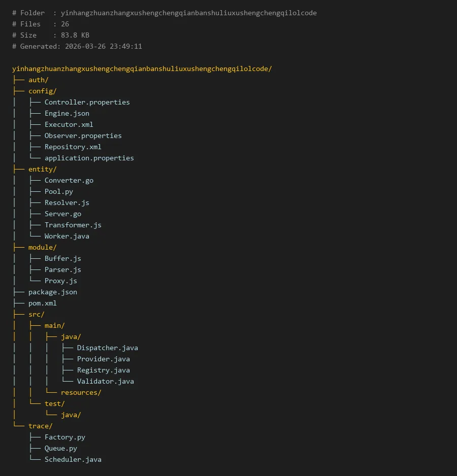Select the auth/ folder
The width and height of the screenshot is (457, 476).
38,80
